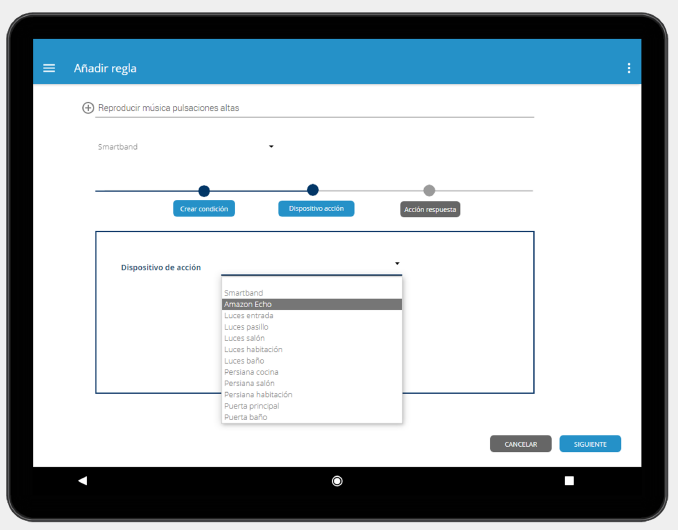The height and width of the screenshot is (530, 678).
Task: Click the SIGUIENTE button
Action: (x=590, y=444)
